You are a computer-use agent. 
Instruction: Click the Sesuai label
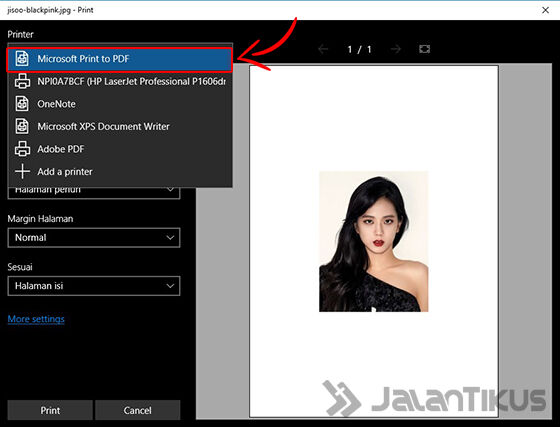click(x=20, y=267)
